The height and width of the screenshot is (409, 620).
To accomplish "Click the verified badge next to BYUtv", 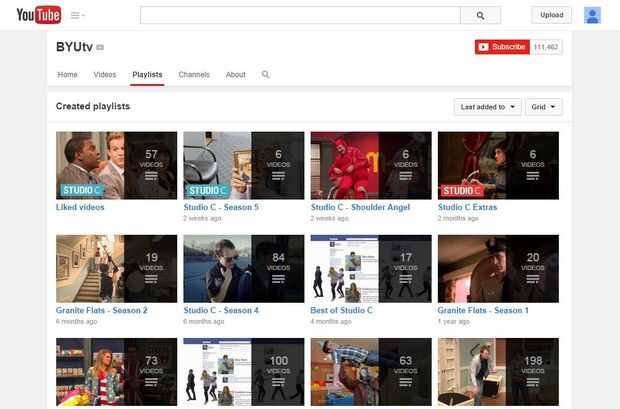I will coord(100,47).
